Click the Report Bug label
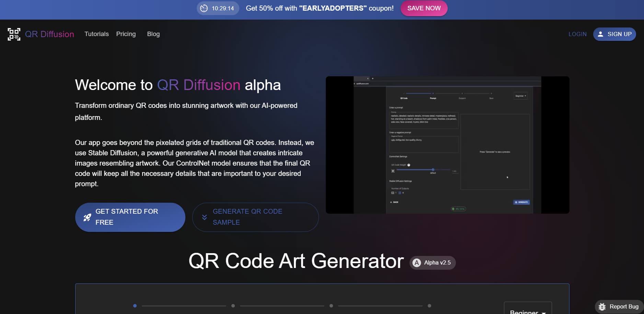Image resolution: width=644 pixels, height=314 pixels. pyautogui.click(x=624, y=306)
